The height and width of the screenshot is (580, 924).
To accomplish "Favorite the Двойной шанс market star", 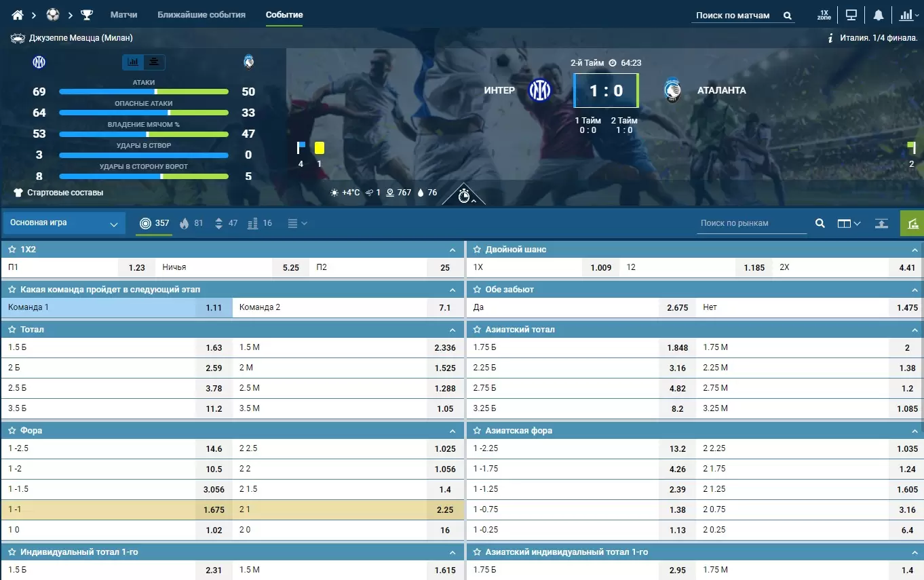I will 477,250.
